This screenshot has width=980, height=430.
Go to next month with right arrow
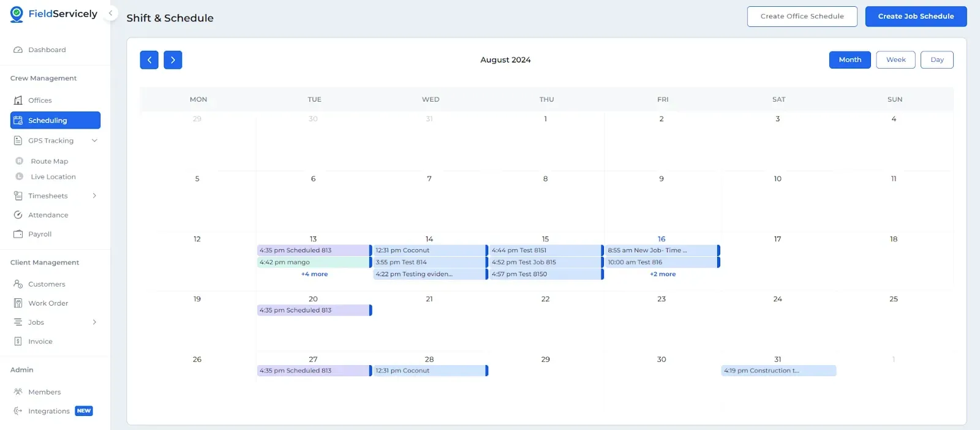tap(173, 60)
